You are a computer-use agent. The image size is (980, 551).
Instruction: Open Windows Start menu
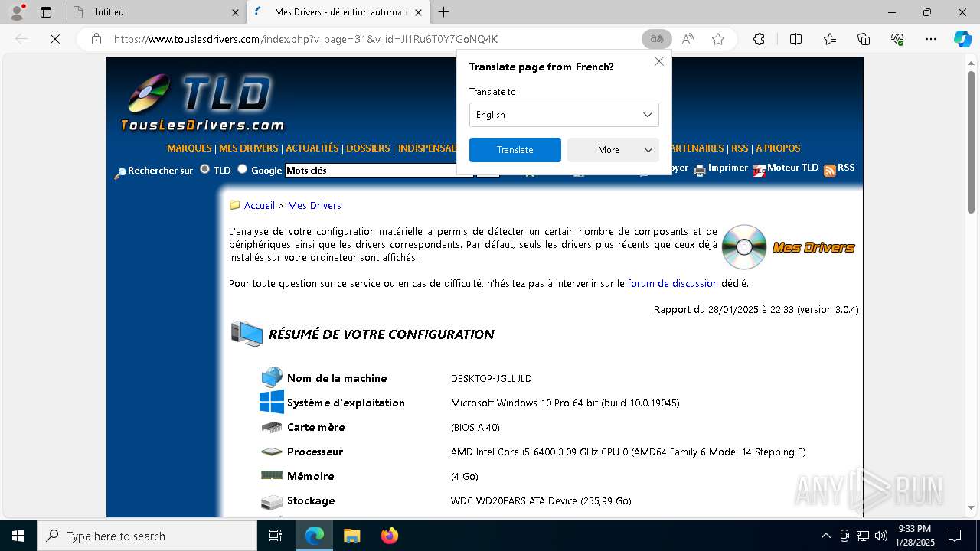coord(18,536)
